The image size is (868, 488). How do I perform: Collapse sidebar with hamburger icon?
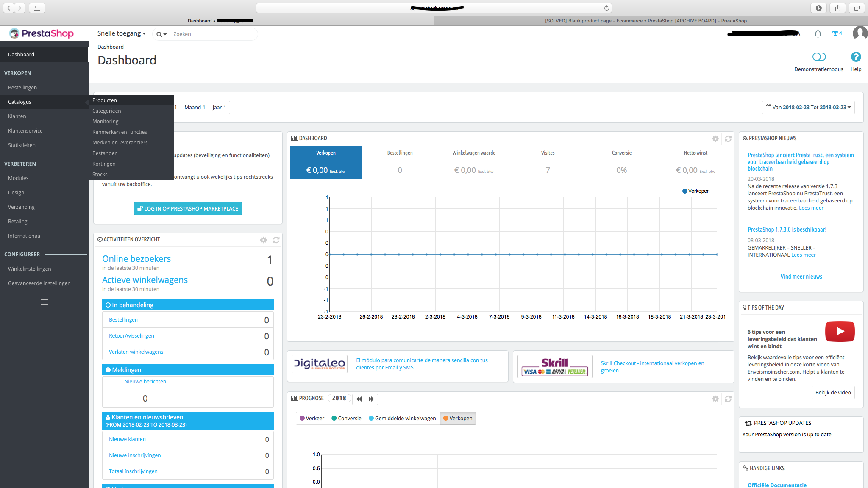click(44, 302)
